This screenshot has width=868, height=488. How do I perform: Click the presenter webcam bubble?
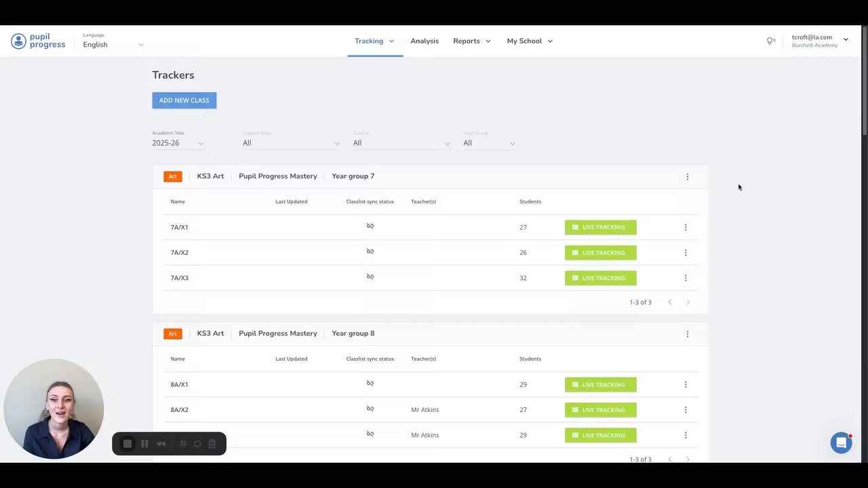tap(54, 409)
